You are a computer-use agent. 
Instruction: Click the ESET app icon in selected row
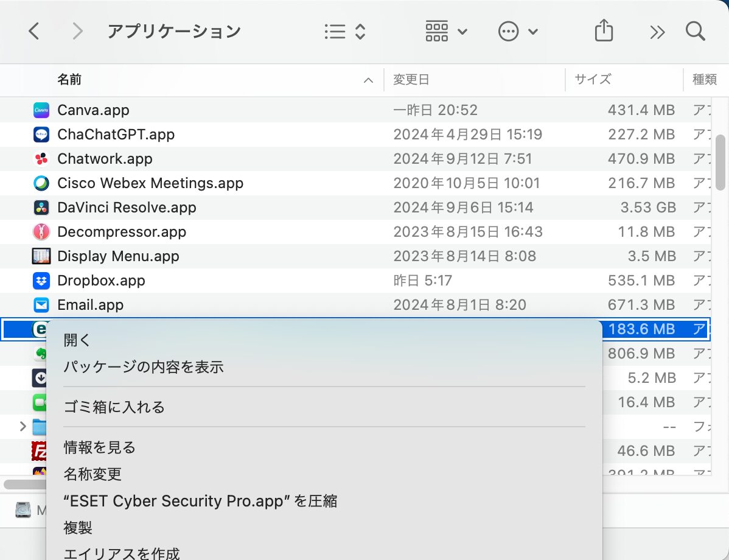40,329
